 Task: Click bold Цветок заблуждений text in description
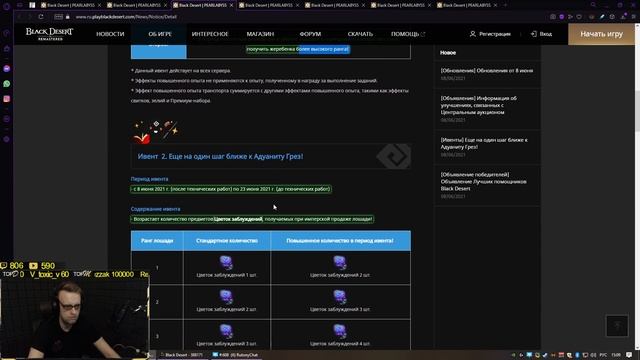[x=238, y=219]
